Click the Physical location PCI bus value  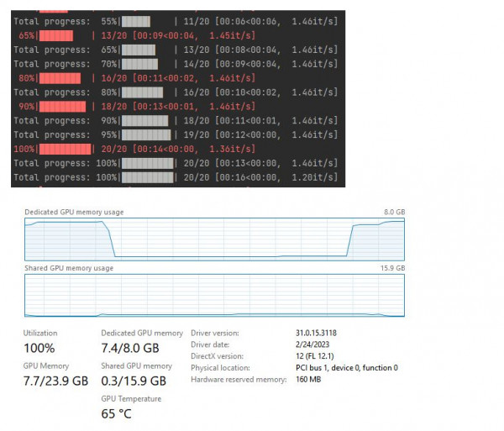point(346,368)
